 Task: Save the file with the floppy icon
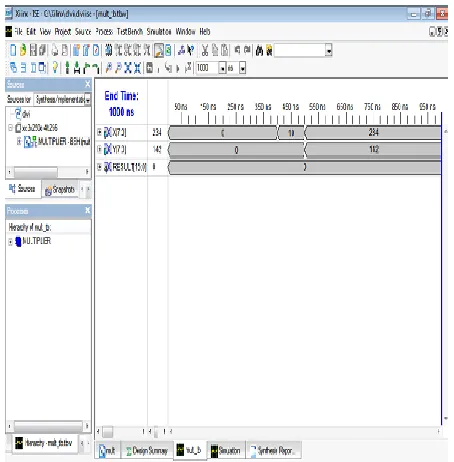tap(33, 50)
